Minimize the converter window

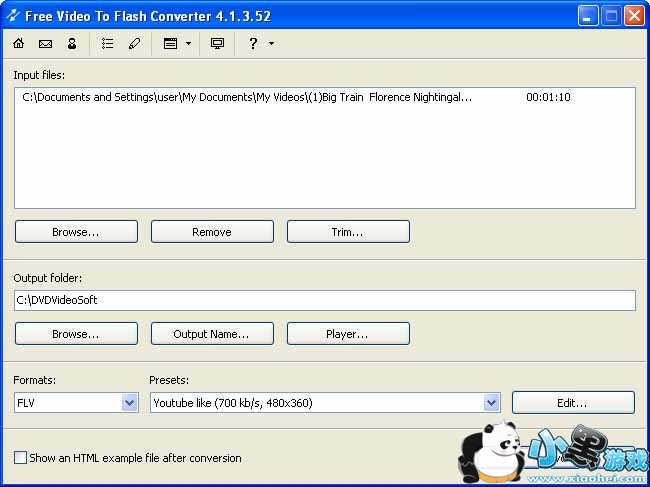pyautogui.click(x=588, y=16)
